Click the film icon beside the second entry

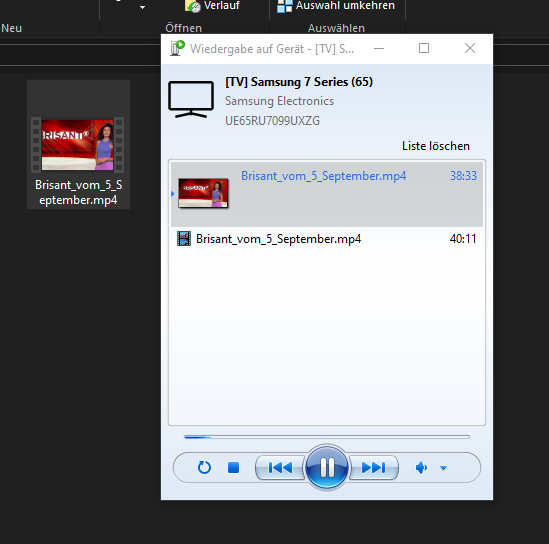click(184, 239)
